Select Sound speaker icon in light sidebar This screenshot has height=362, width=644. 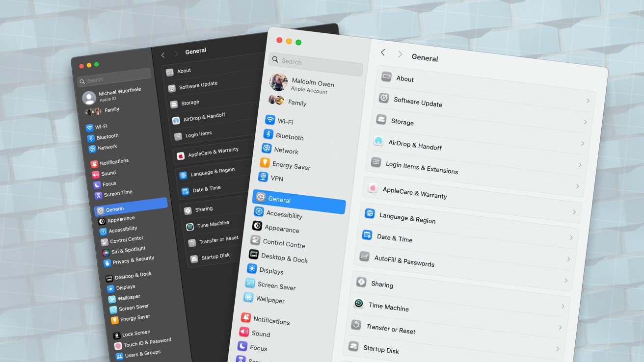tap(244, 332)
